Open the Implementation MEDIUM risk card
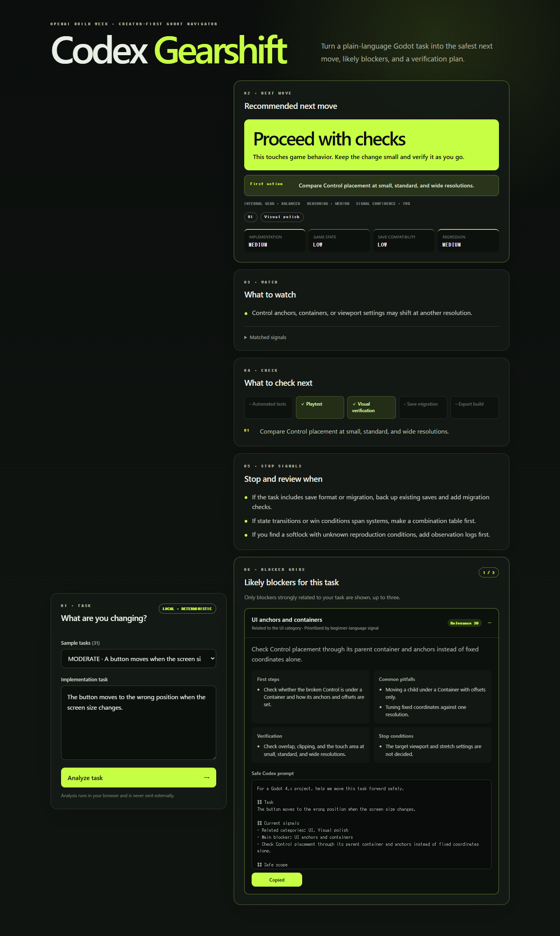Viewport: 560px width, 936px height. [275, 241]
